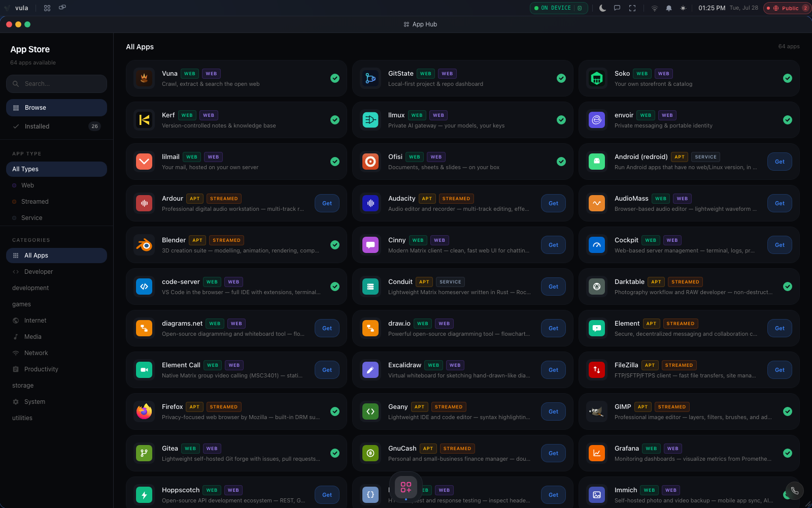812x508 pixels.
Task: Get the Cockpit app
Action: [780, 245]
